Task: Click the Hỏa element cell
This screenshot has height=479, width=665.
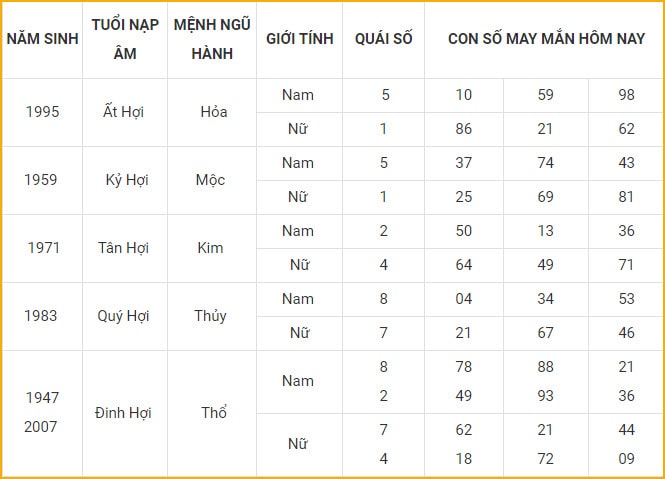Action: [214, 112]
